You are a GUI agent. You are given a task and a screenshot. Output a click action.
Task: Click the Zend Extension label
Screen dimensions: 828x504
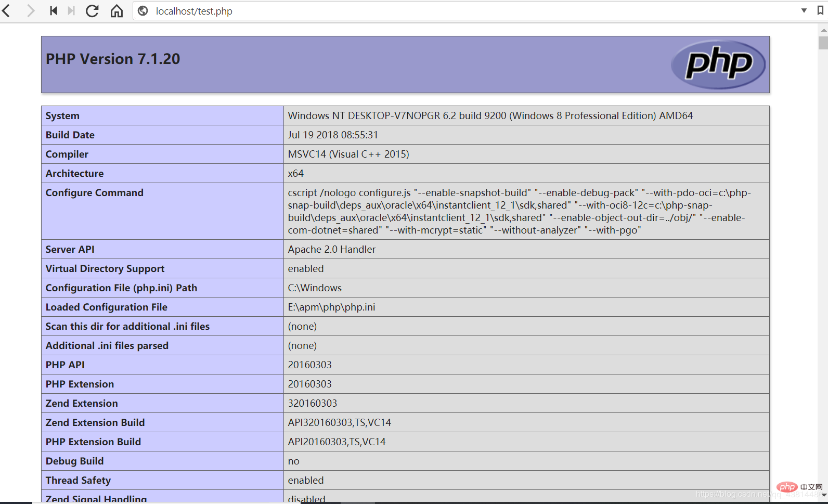pyautogui.click(x=82, y=403)
